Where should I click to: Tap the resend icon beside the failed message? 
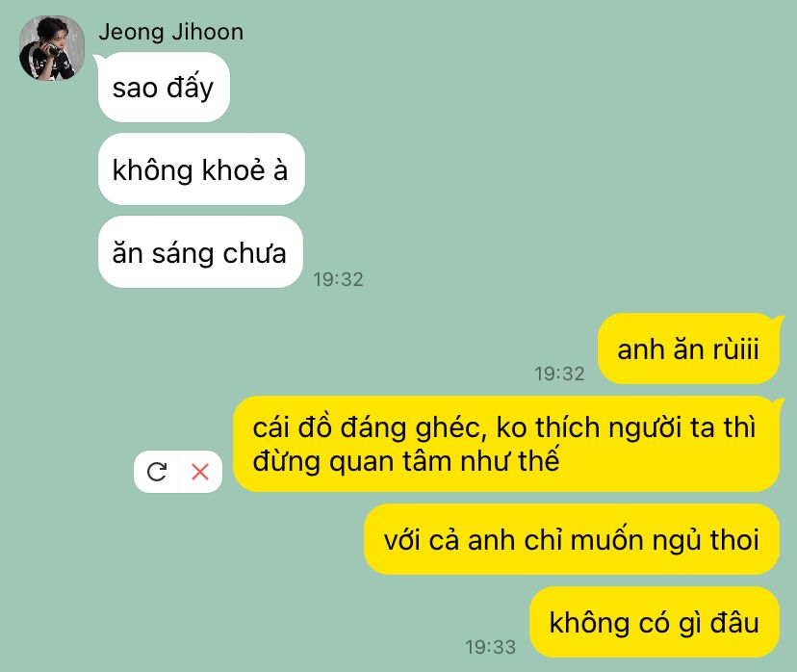[157, 472]
